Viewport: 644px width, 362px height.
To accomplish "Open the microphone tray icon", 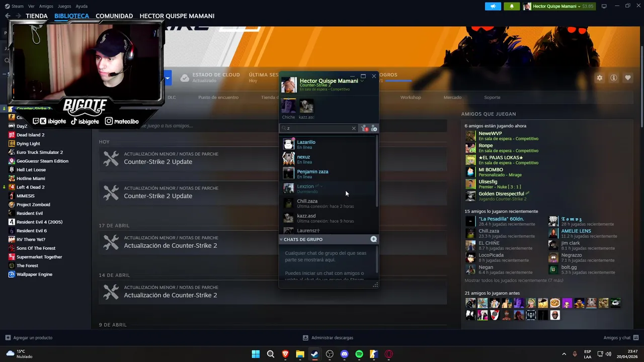I will point(575,354).
